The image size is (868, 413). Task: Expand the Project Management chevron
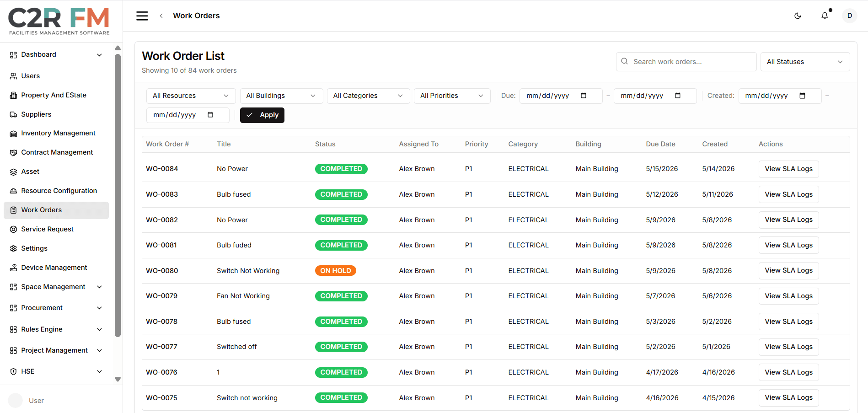pyautogui.click(x=99, y=350)
